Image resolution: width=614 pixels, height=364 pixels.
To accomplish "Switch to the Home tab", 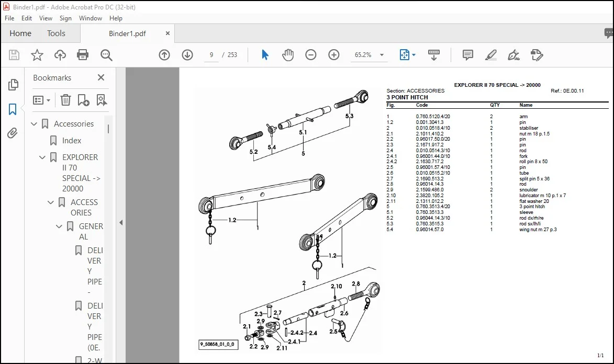I will pos(20,33).
